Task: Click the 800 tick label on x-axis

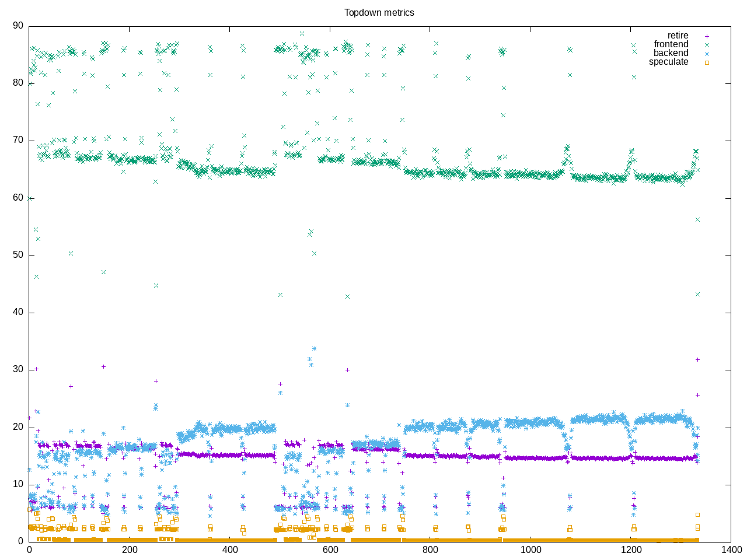Action: [x=430, y=550]
